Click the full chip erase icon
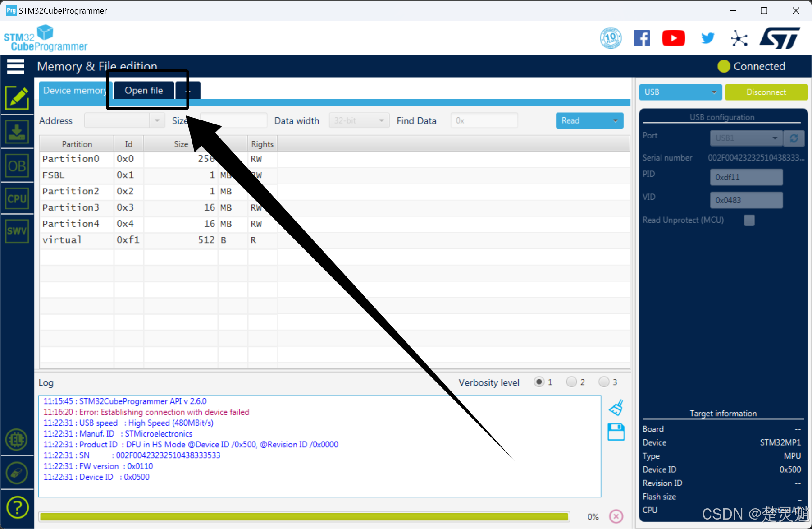 [17, 473]
